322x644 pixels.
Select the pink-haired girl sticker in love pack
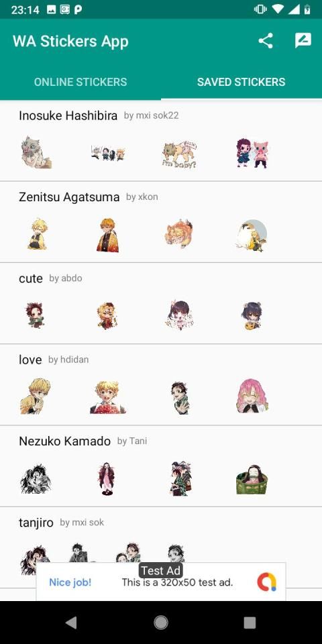point(252,396)
